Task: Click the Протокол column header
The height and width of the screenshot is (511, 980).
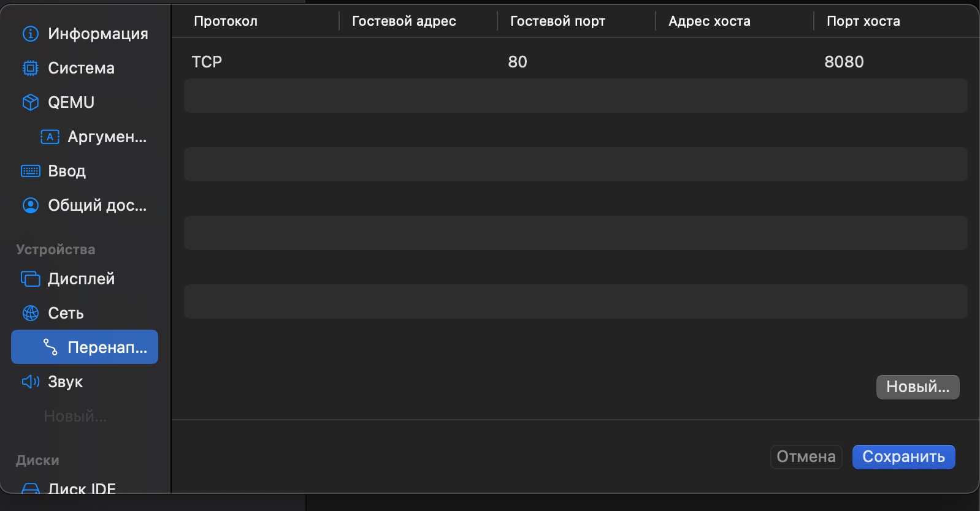Action: coord(226,21)
